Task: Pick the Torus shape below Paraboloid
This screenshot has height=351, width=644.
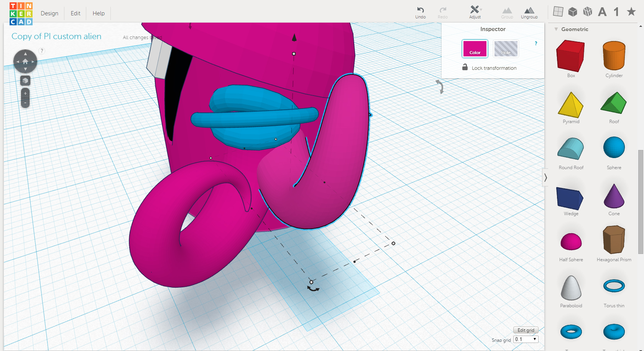Action: (571, 332)
